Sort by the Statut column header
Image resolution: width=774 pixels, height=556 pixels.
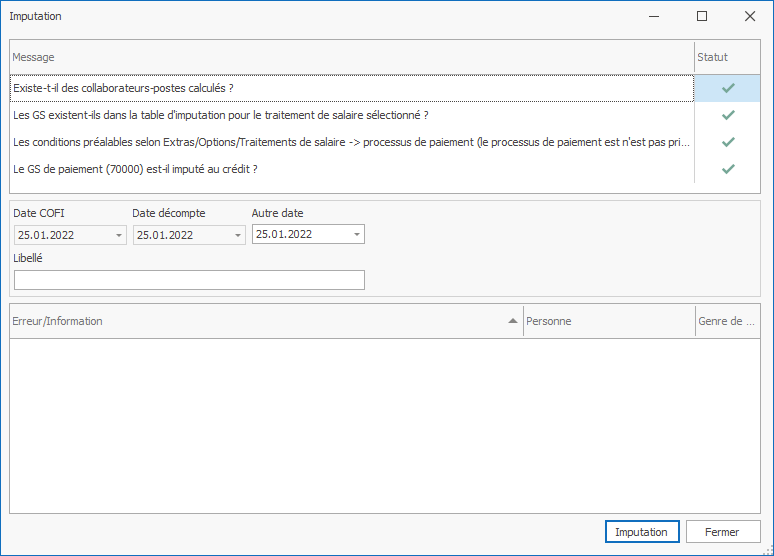(x=727, y=57)
